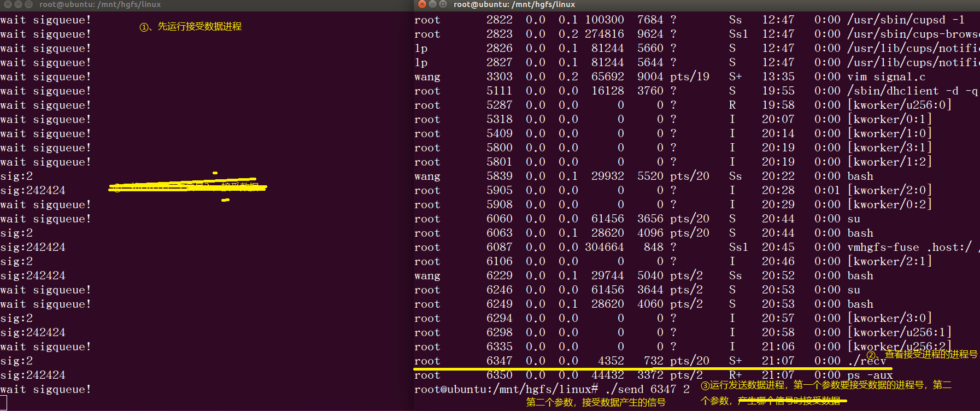This screenshot has height=411, width=980.
Task: Click the right window title root@ubuntu: /mnt/hgfs/linux
Action: coord(514,4)
